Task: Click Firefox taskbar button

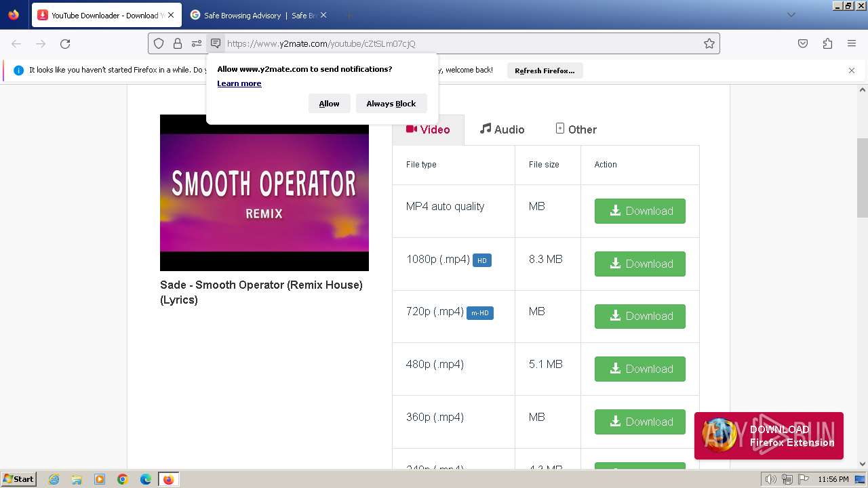Action: coord(168,479)
